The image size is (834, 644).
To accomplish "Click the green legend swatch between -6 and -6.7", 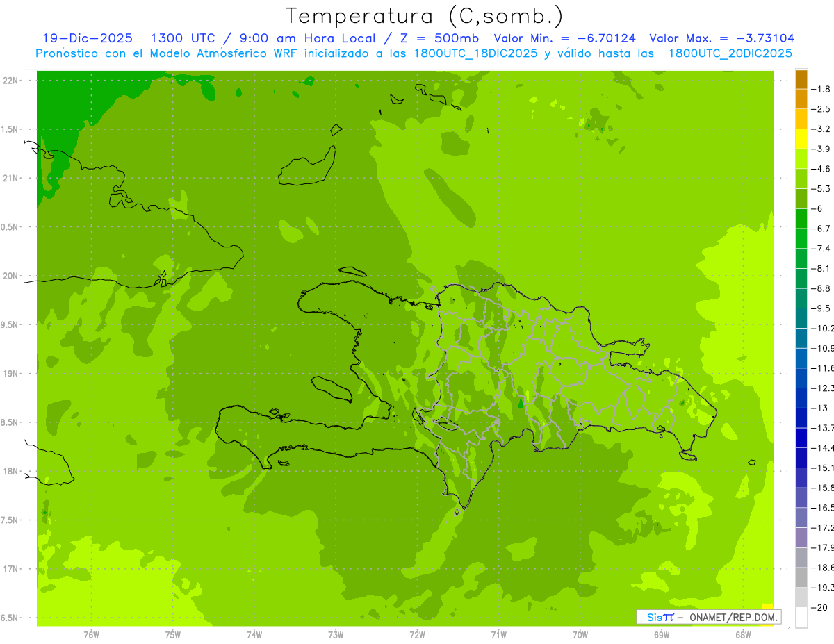I will click(x=801, y=219).
